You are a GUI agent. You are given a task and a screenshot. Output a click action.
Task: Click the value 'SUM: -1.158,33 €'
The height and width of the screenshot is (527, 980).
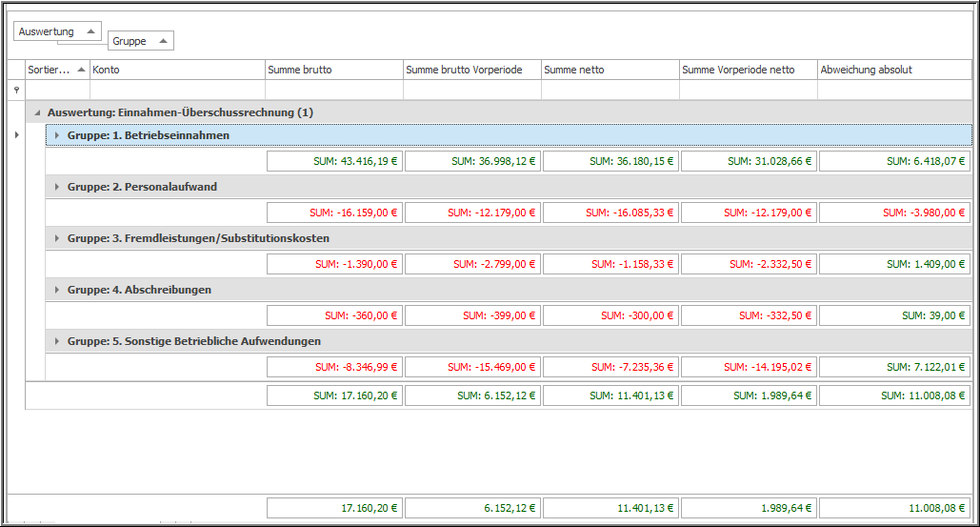click(632, 264)
